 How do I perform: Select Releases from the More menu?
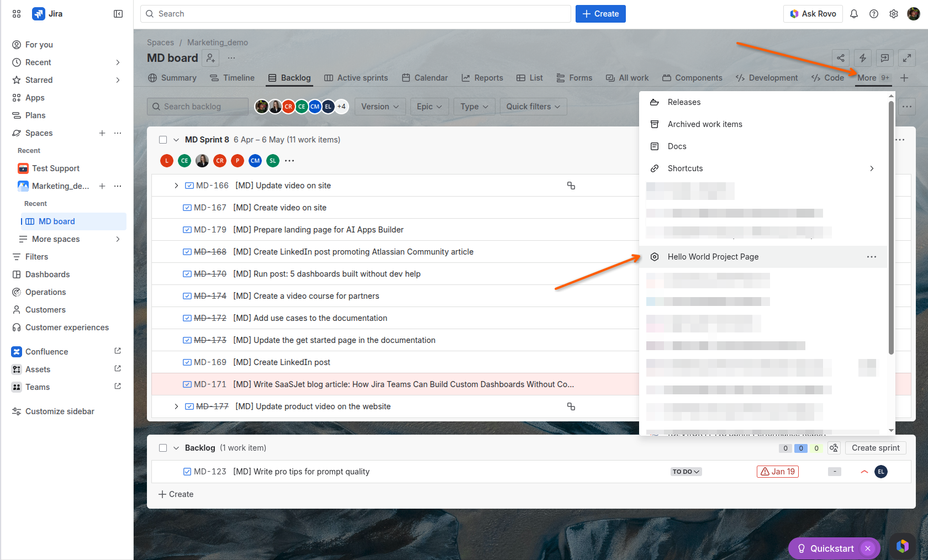[x=763, y=102]
